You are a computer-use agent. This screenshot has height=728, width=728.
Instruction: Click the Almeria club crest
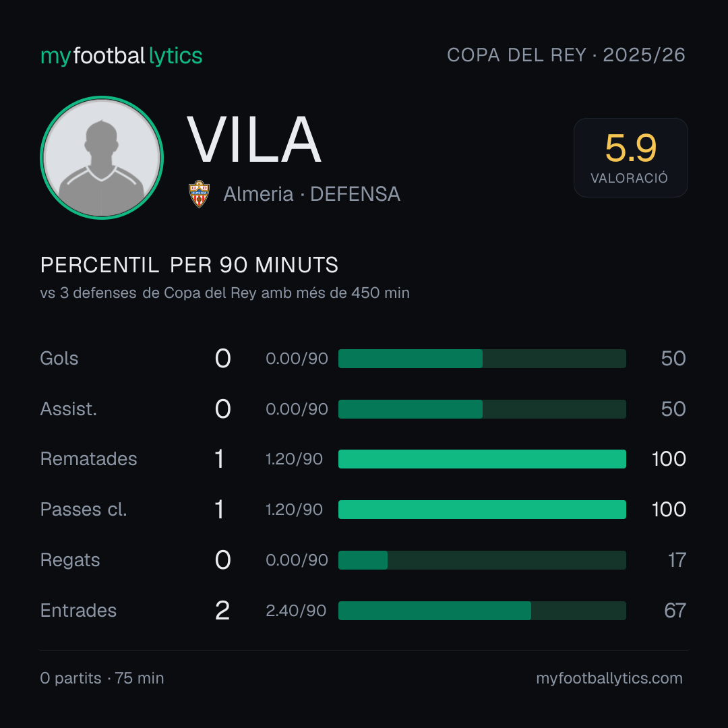pyautogui.click(x=199, y=193)
